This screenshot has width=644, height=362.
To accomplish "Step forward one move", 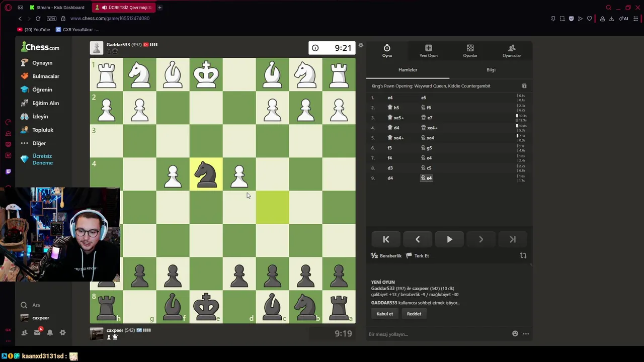I will coord(481,239).
